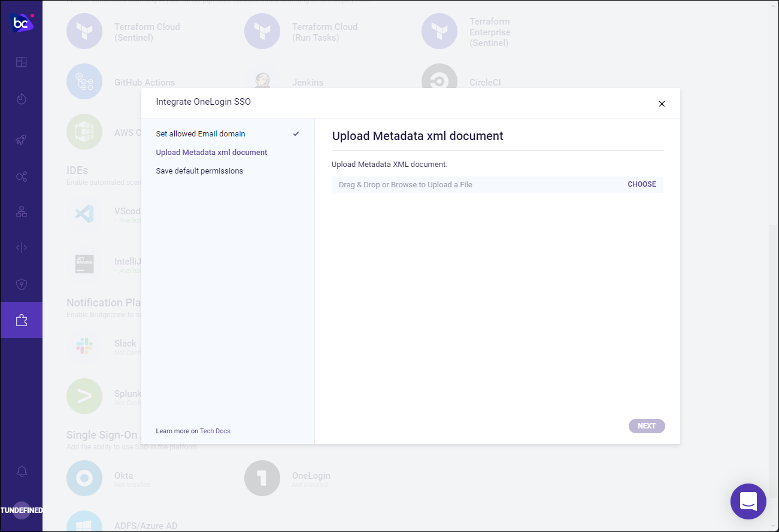Click the Bridgecrew logo in the sidebar

click(x=22, y=23)
